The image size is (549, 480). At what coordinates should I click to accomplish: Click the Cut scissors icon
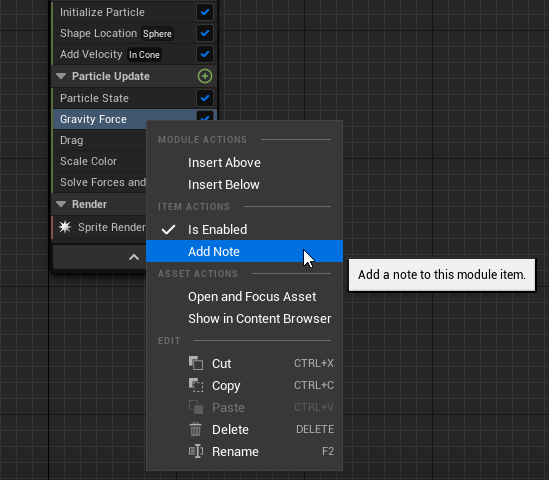(x=196, y=363)
